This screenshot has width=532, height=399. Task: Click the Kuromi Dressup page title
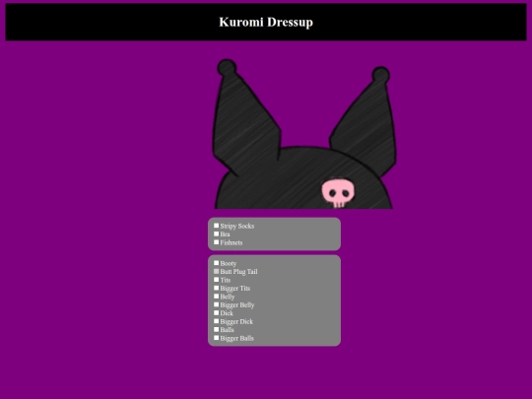point(266,22)
